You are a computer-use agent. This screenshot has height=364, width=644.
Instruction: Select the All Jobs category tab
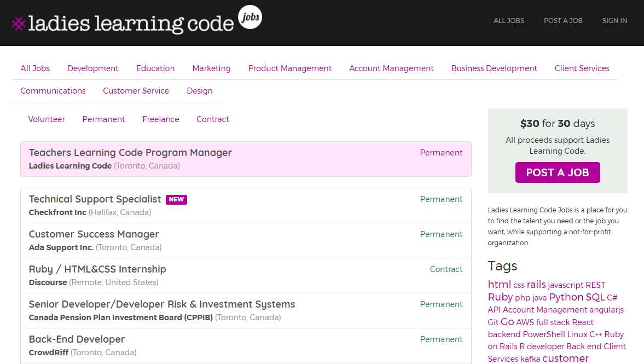pyautogui.click(x=35, y=68)
